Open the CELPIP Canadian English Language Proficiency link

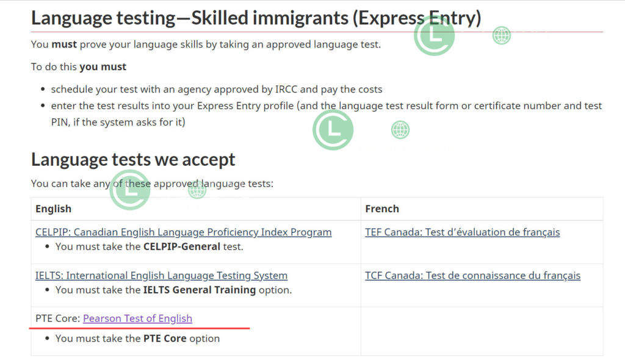click(183, 232)
